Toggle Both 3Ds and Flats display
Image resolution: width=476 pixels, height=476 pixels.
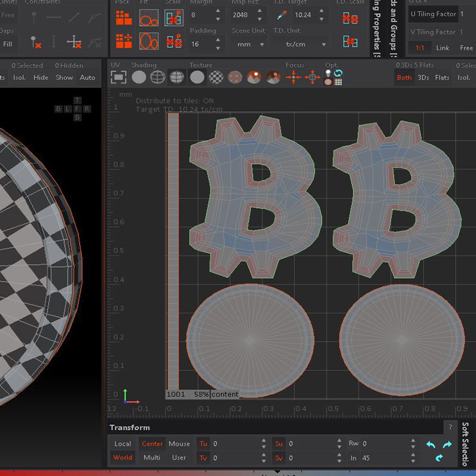tap(404, 78)
